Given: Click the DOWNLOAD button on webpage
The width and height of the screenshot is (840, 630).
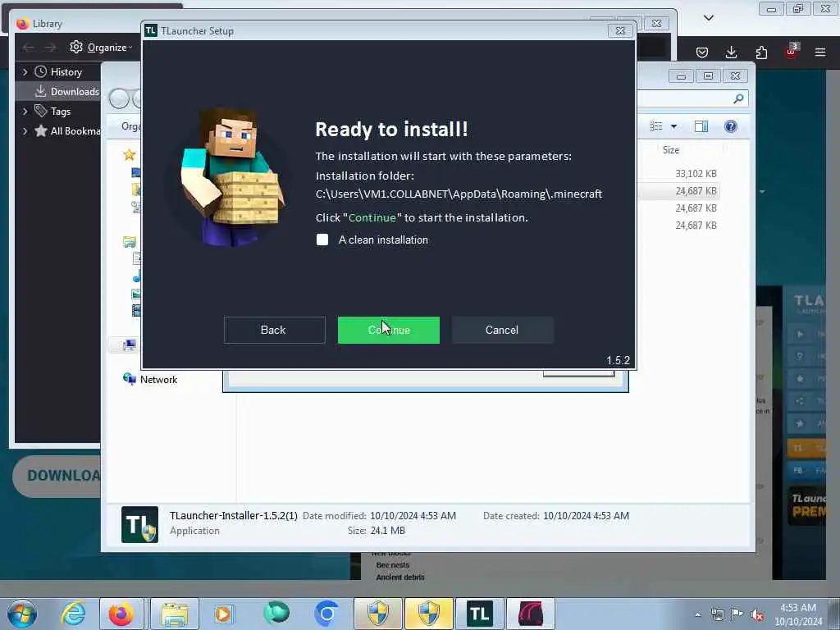Looking at the screenshot, I should coord(57,476).
